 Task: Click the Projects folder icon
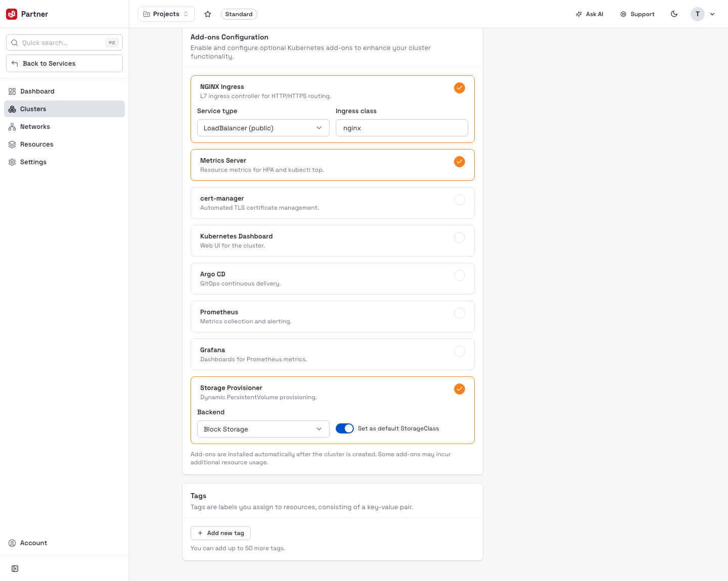coord(147,14)
